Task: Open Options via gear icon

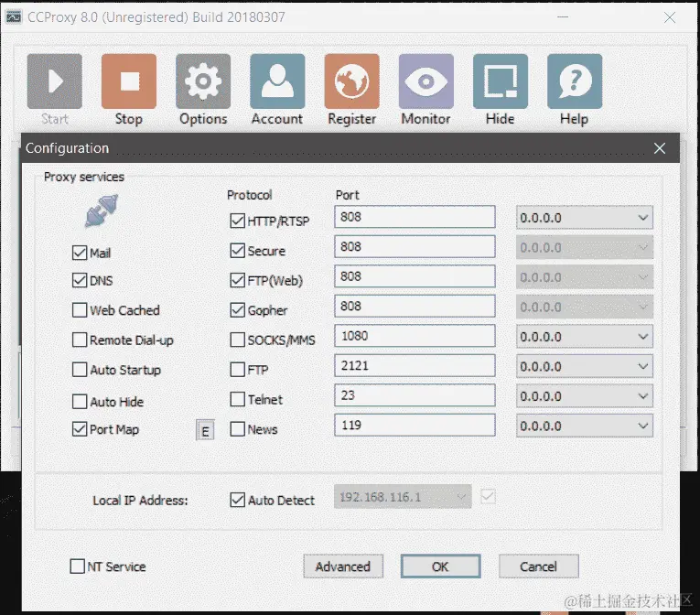Action: tap(203, 81)
